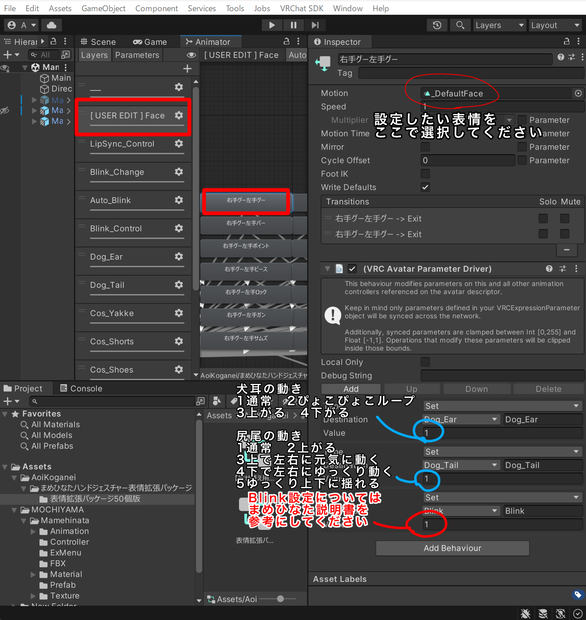Expand the Animation folder under Mamehinata
The width and height of the screenshot is (586, 620).
(33, 531)
